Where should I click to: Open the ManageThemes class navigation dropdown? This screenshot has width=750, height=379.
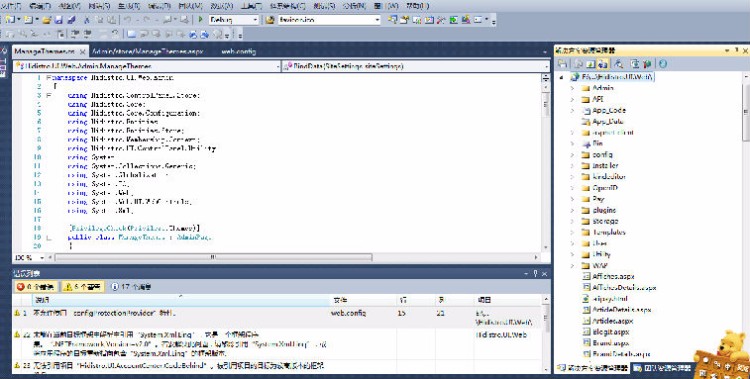(278, 66)
